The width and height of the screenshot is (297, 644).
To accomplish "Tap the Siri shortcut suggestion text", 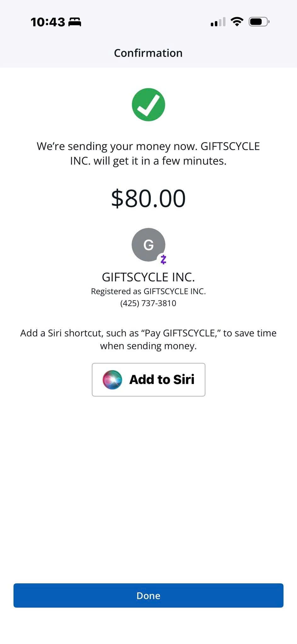I will [x=148, y=339].
